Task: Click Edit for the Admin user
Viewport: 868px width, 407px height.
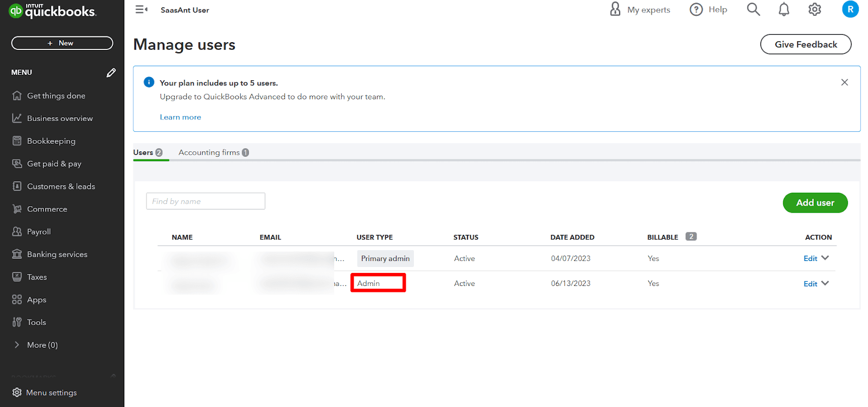Action: pyautogui.click(x=810, y=284)
